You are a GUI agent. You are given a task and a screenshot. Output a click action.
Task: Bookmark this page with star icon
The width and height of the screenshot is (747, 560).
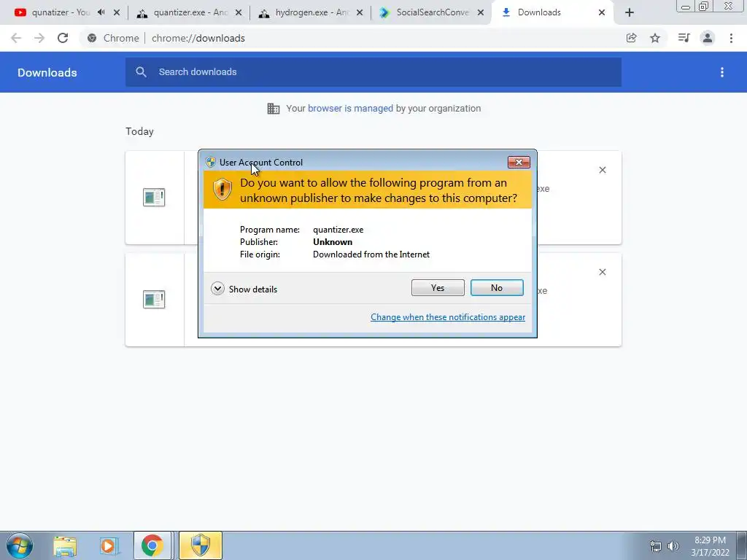click(655, 38)
